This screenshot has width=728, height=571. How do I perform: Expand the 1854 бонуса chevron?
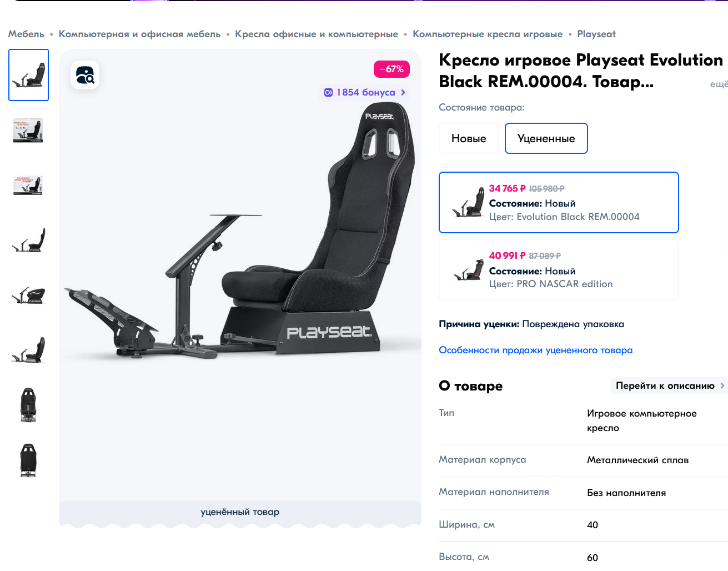pyautogui.click(x=403, y=92)
